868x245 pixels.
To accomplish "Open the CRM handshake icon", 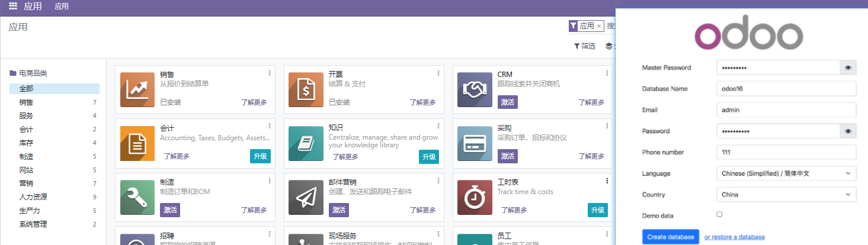I will click(x=475, y=90).
